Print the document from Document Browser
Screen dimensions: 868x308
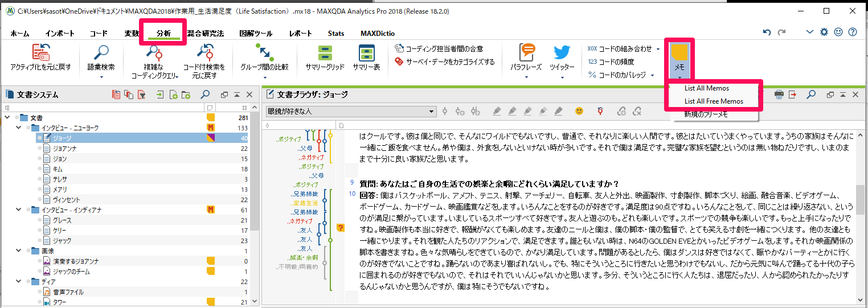[x=779, y=95]
